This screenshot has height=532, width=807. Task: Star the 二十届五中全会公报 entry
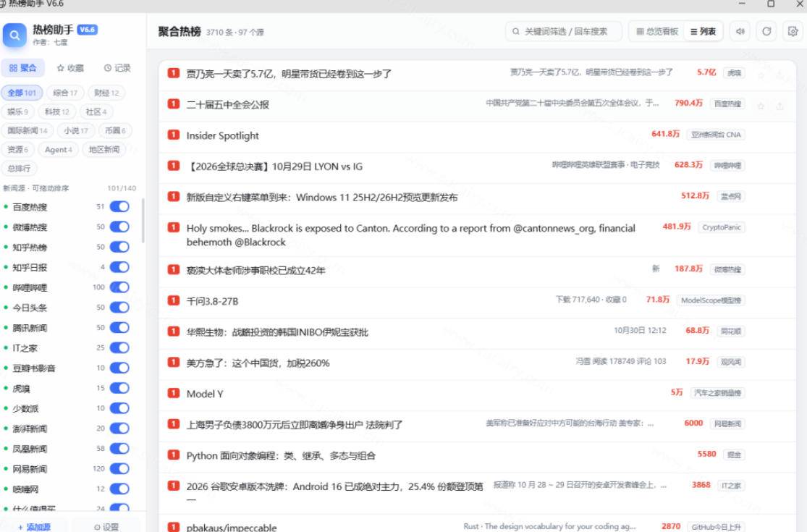[761, 106]
